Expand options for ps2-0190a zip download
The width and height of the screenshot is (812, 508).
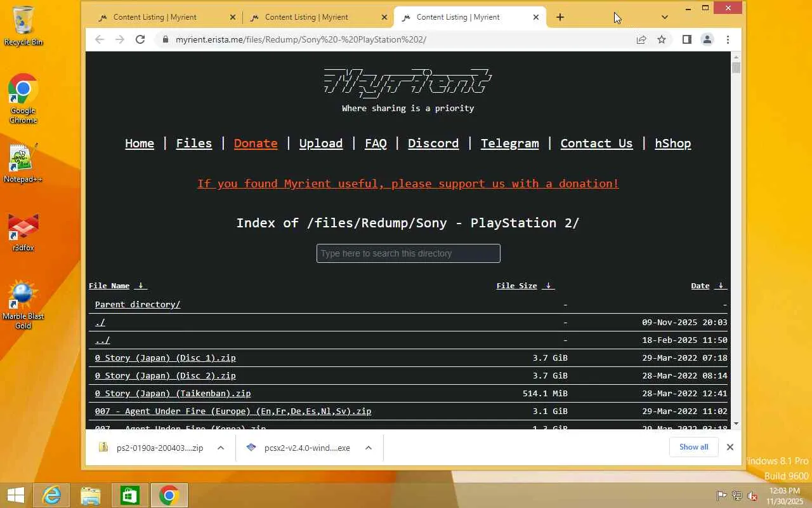tap(221, 448)
